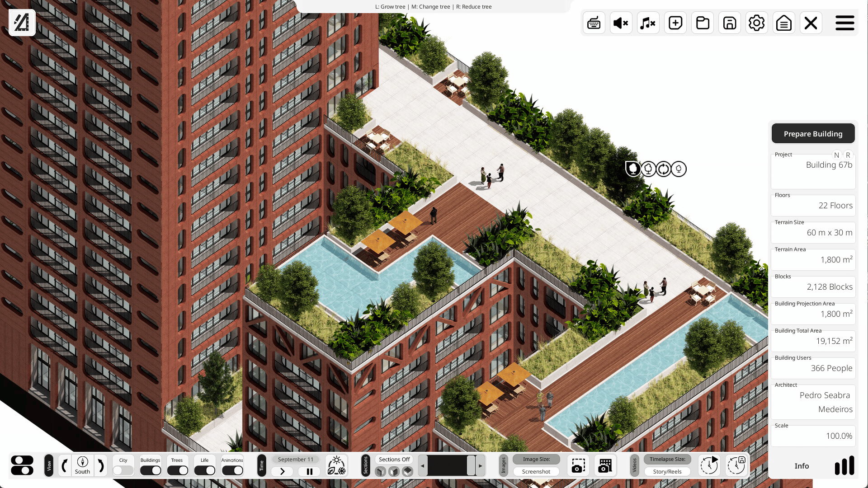Unmute the music note icon
Viewport: 868px width, 488px height.
(x=648, y=23)
